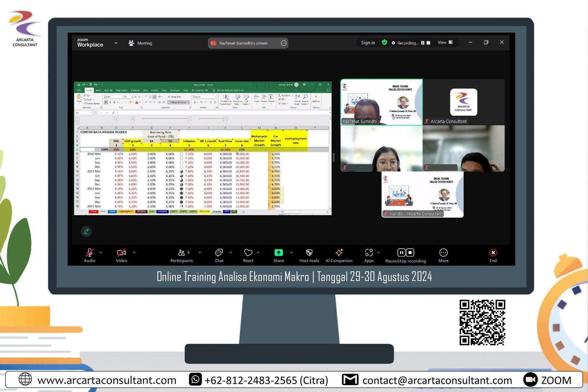Open Host tools shield icon
Image resolution: width=588 pixels, height=392 pixels.
tap(309, 253)
